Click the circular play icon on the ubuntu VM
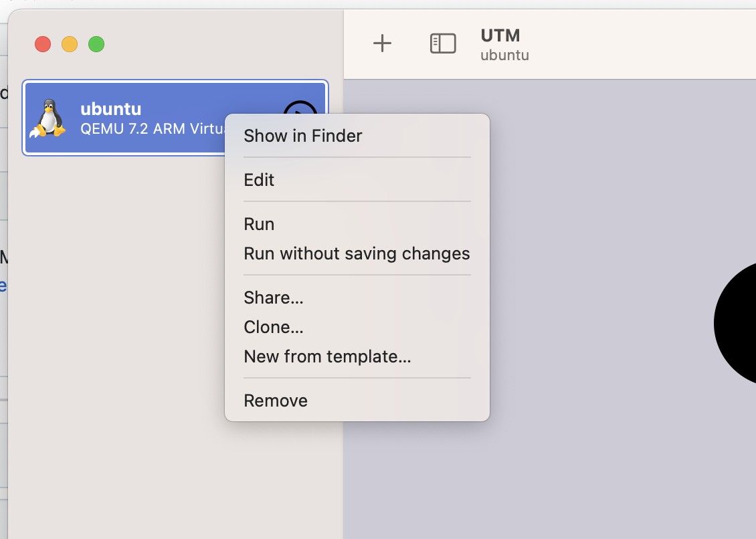The image size is (756, 539). coord(300,110)
